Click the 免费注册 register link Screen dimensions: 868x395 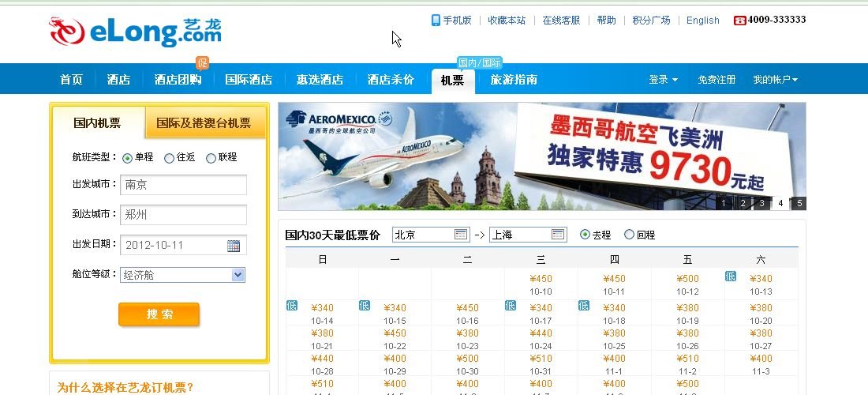tap(716, 80)
